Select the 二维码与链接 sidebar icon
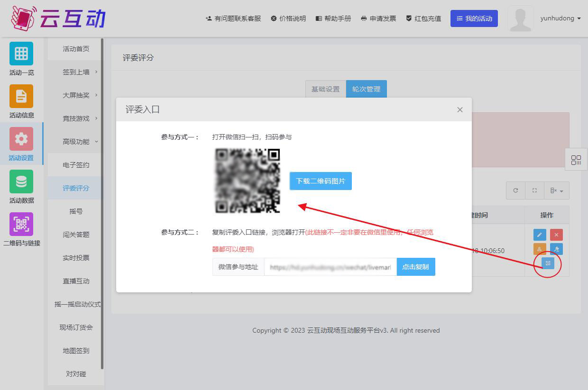The image size is (588, 390). click(21, 224)
